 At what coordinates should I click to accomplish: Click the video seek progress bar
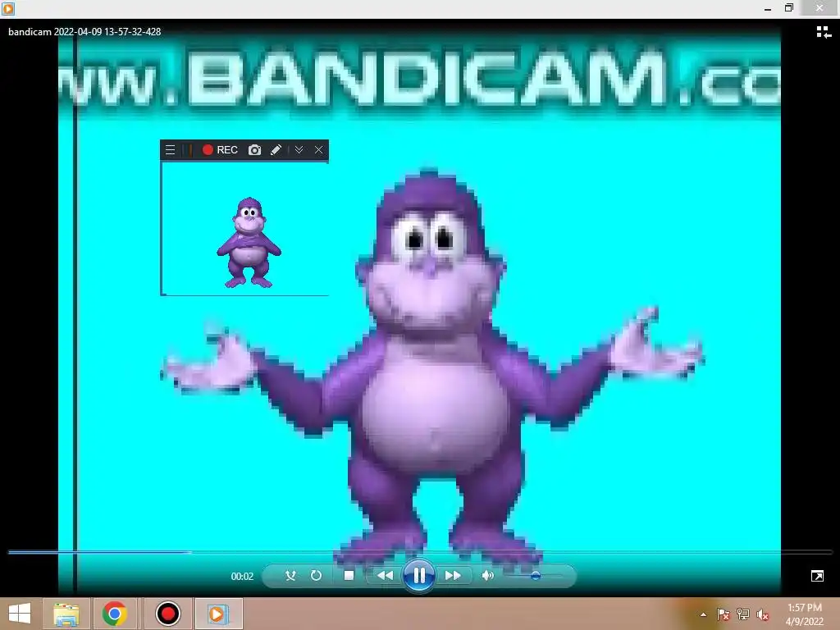419,552
